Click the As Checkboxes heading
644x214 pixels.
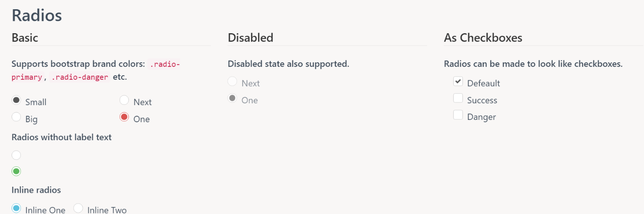[483, 37]
